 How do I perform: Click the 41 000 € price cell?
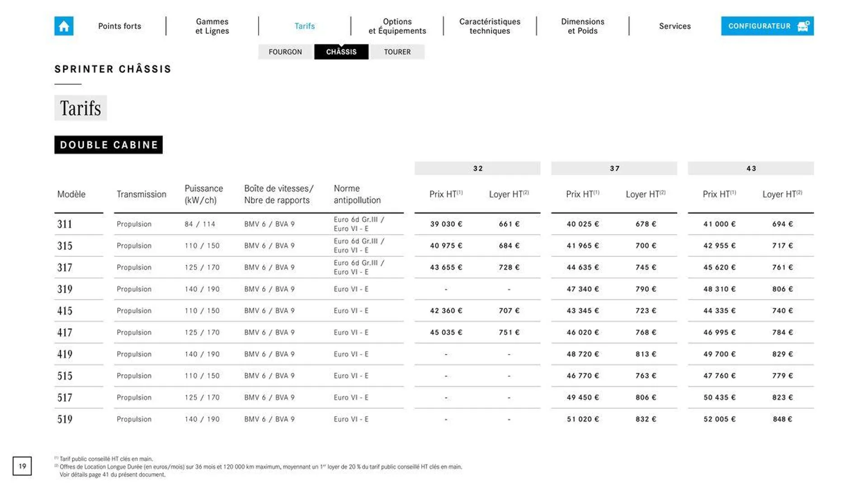coord(719,224)
